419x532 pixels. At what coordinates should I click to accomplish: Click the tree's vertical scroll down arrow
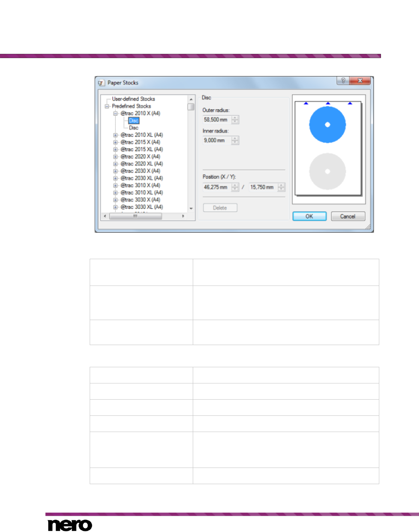pyautogui.click(x=191, y=208)
